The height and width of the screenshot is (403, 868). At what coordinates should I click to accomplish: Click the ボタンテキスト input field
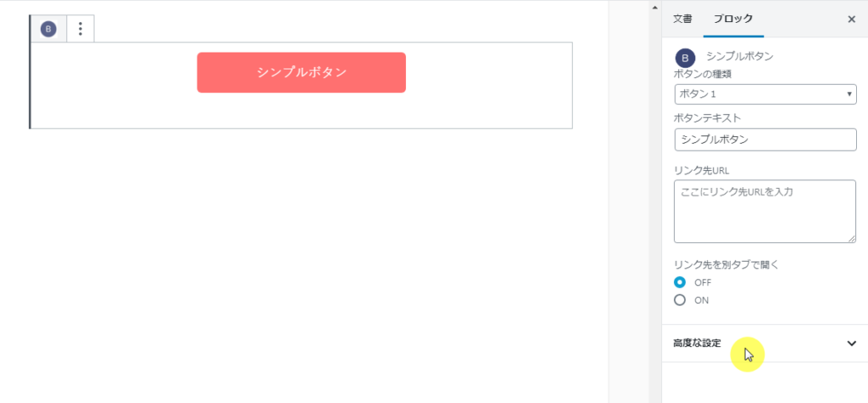[x=765, y=140]
